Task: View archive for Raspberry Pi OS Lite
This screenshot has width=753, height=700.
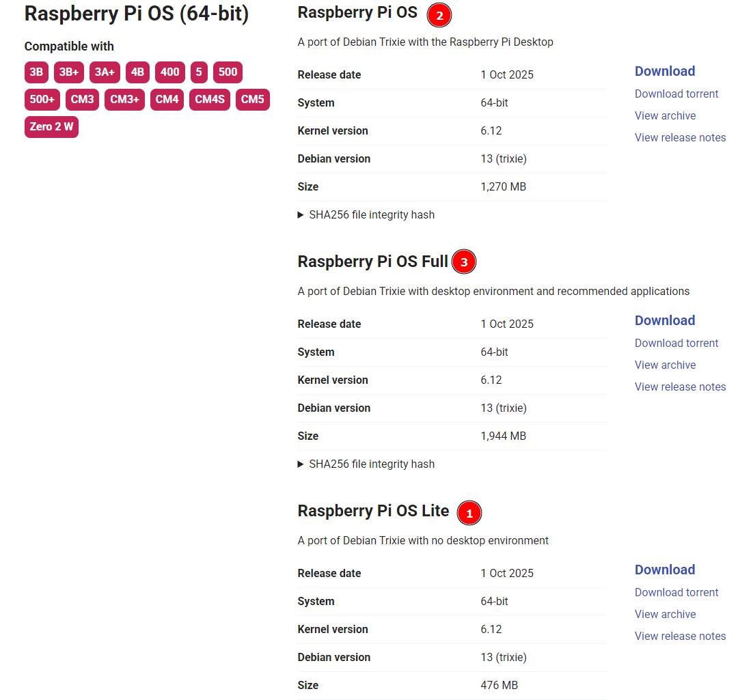Action: 665,614
